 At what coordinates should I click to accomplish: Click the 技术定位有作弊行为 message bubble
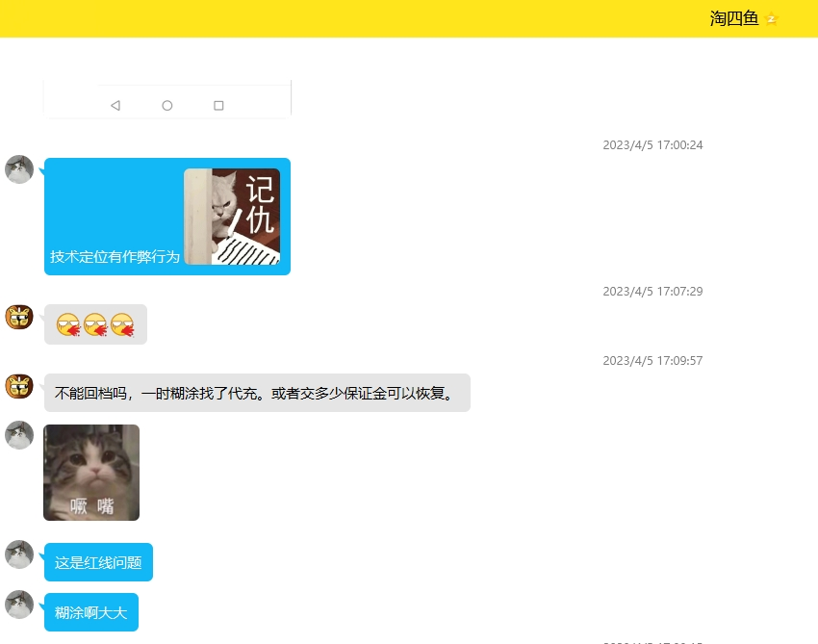pyautogui.click(x=167, y=216)
